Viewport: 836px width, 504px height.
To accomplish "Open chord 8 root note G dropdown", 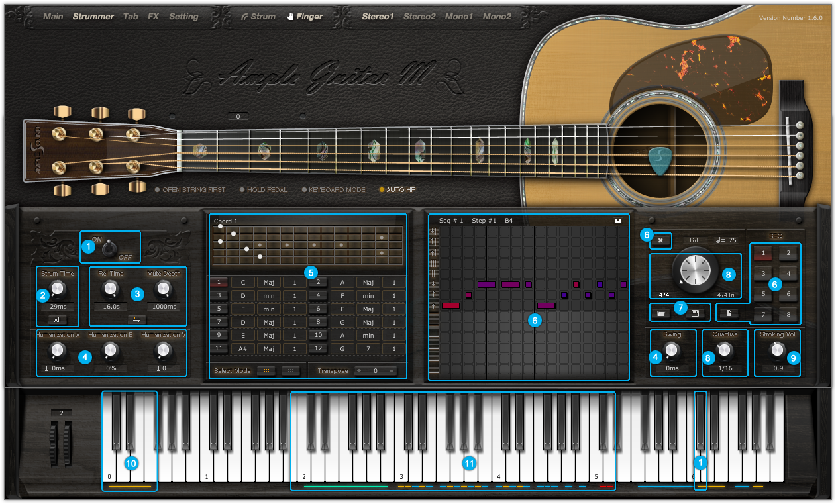I will point(342,322).
